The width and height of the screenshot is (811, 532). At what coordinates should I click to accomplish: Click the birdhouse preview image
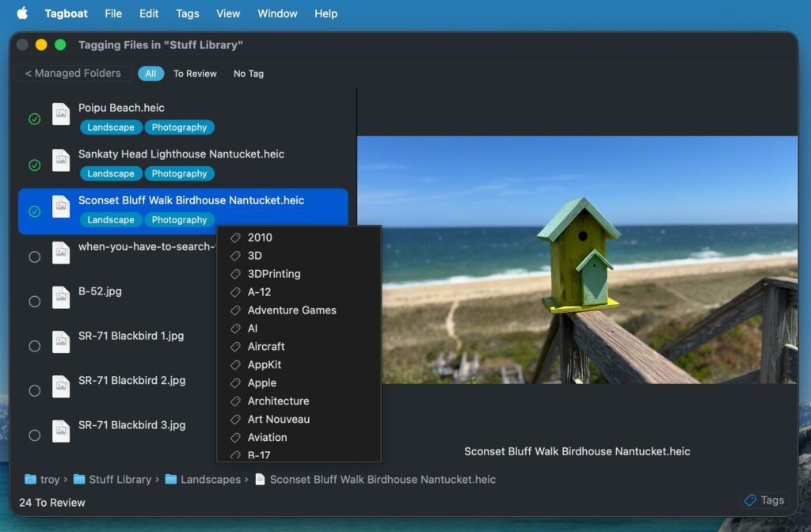[577, 260]
